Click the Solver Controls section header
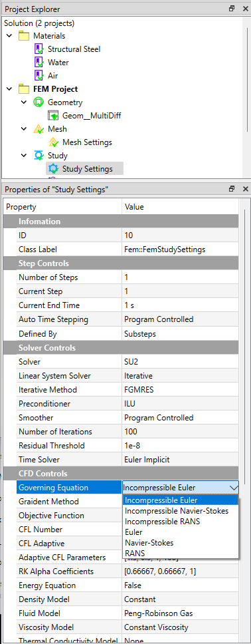251x644 pixels. tap(121, 348)
